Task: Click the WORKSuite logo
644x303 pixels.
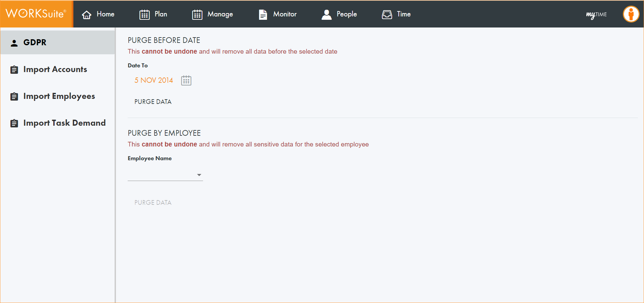Action: click(x=36, y=14)
